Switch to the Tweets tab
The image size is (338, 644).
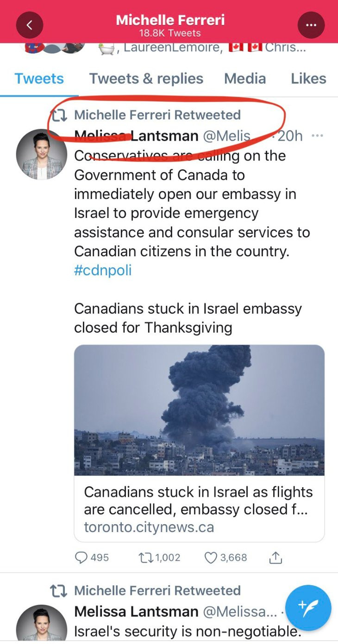(39, 79)
